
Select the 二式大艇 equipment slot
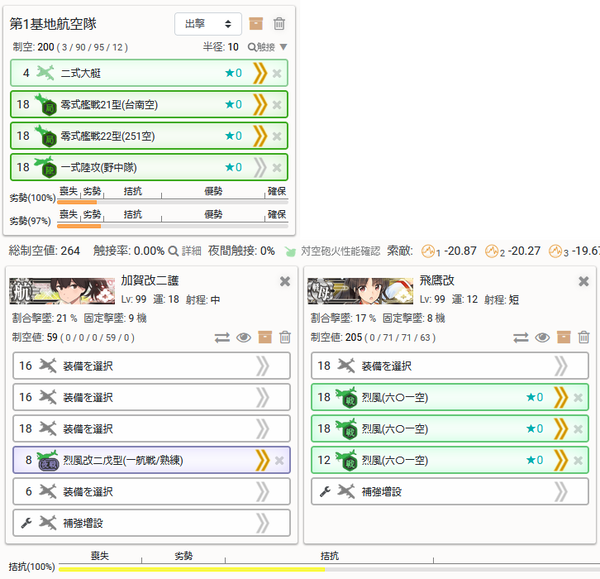(149, 73)
